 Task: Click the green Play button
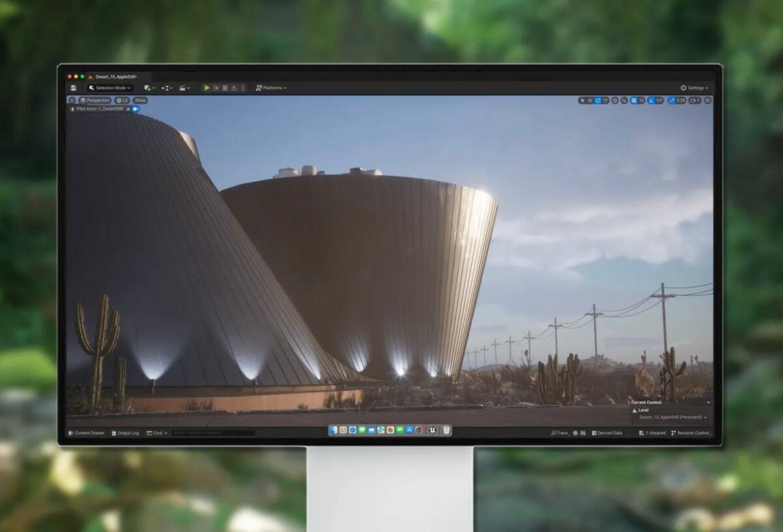(207, 88)
